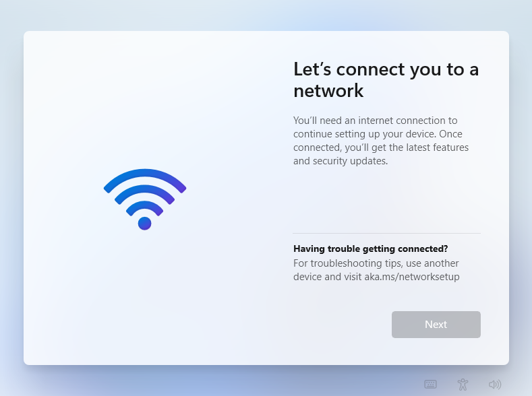The width and height of the screenshot is (532, 396).
Task: Click the Wi-Fi signal illustration
Action: point(145,199)
